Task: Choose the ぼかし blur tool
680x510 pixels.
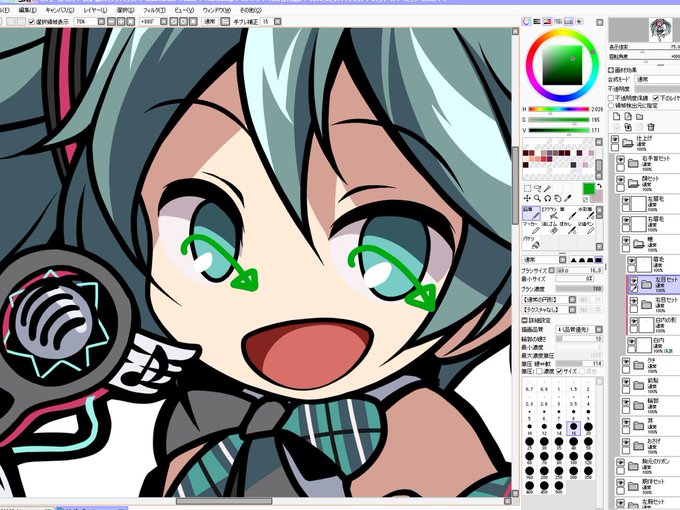Action: point(568,228)
